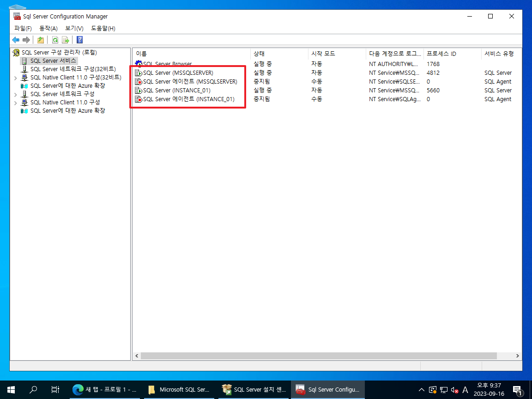Click the scrollbar left arrow
The width and height of the screenshot is (532, 399).
[137, 356]
